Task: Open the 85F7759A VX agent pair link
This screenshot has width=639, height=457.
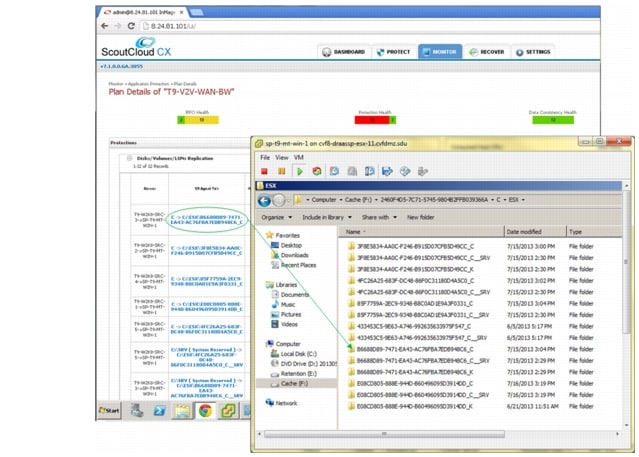Action: point(207,281)
